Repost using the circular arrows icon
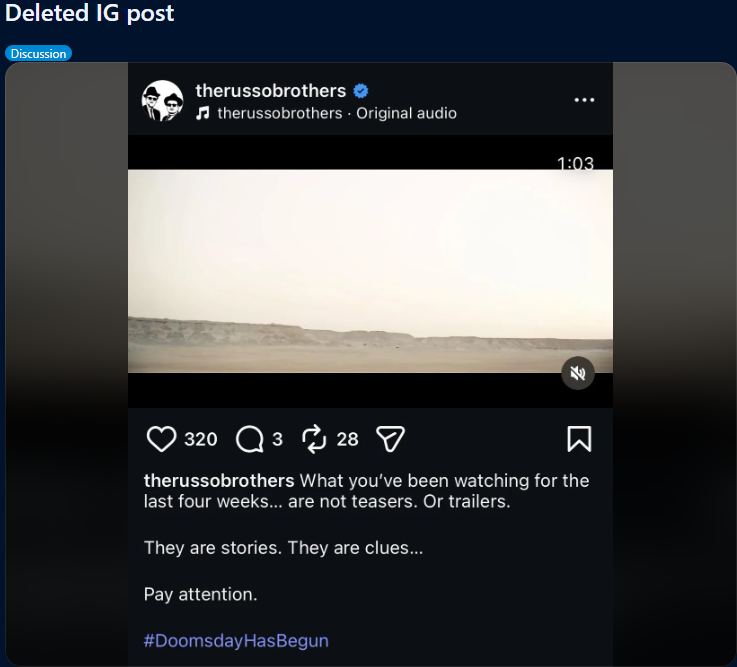Viewport: 737px width, 667px height. tap(314, 438)
